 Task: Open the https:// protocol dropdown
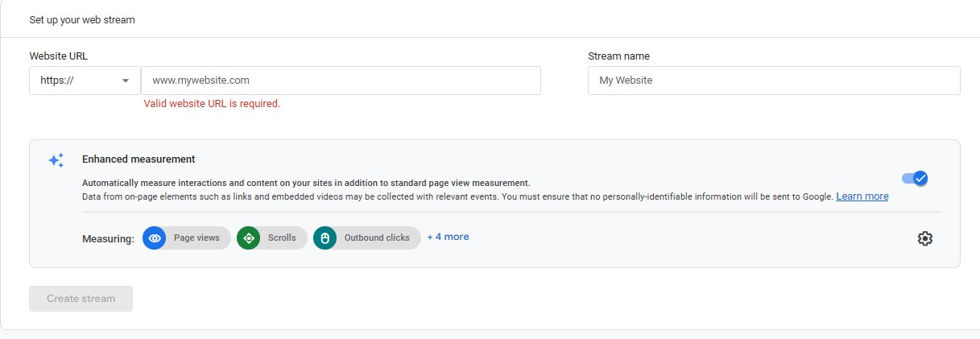(85, 81)
